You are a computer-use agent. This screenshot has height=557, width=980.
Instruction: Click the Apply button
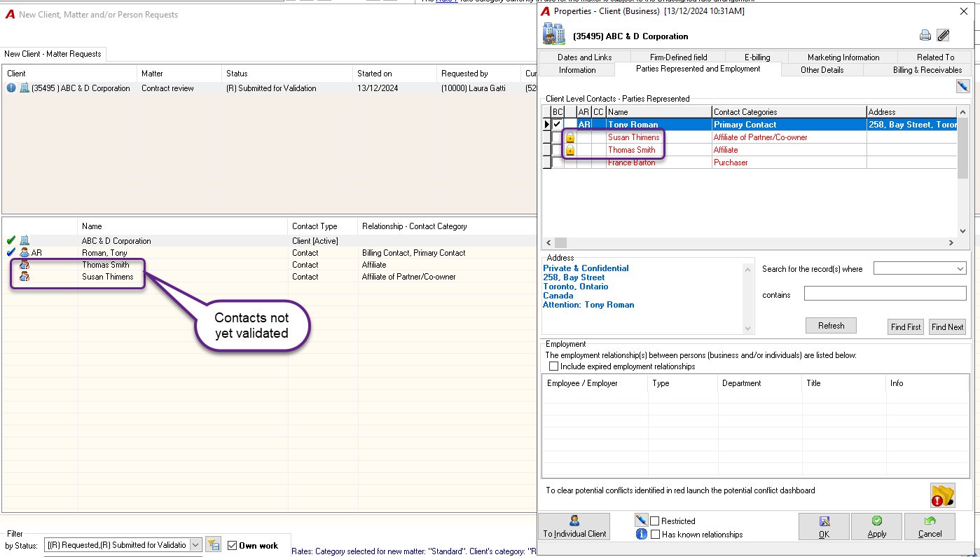(x=877, y=526)
